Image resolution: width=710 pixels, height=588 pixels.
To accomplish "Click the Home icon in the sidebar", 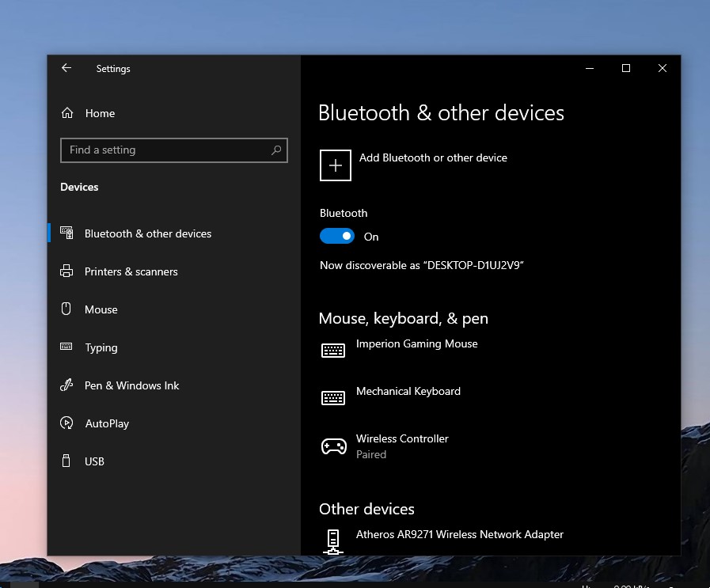I will 68,113.
